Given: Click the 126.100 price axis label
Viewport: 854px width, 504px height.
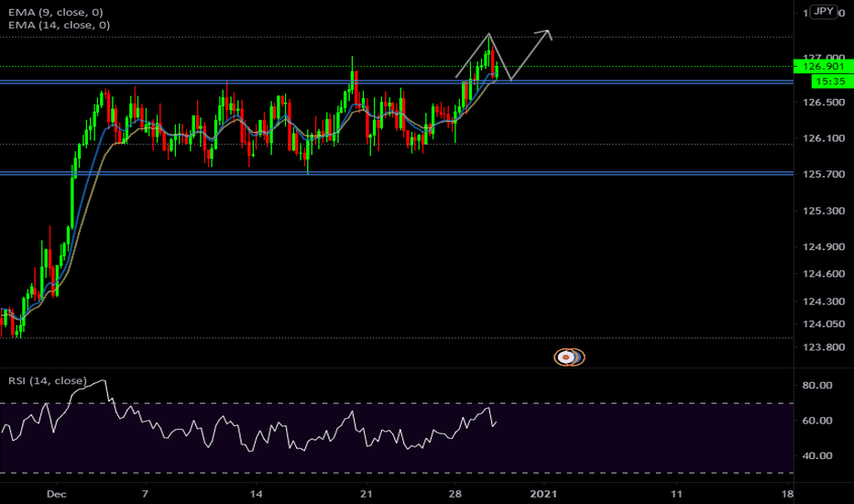Looking at the screenshot, I should tap(824, 138).
